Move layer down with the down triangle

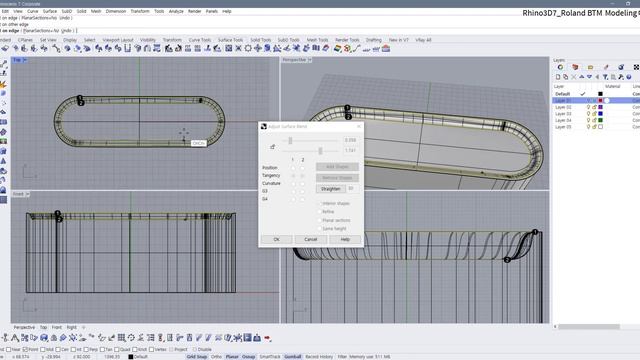[589, 77]
